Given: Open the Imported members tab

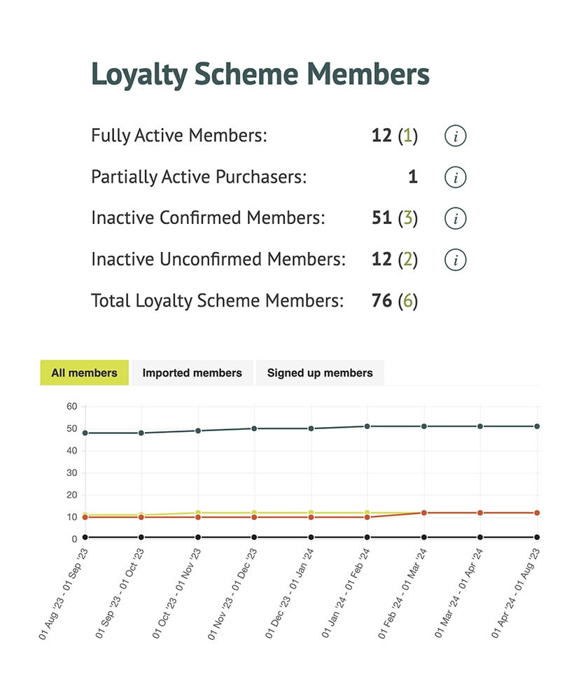Looking at the screenshot, I should 192,373.
